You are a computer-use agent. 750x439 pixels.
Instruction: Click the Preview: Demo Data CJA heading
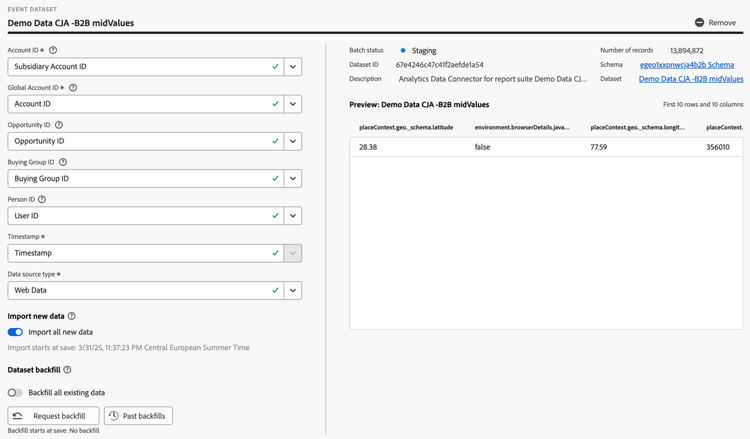point(419,104)
